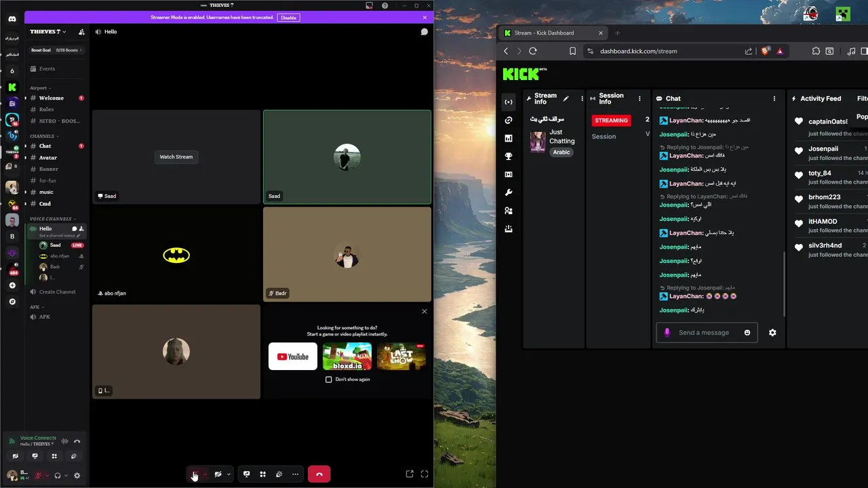The width and height of the screenshot is (868, 488).
Task: Turn on camera in voice panel
Action: (x=16, y=456)
